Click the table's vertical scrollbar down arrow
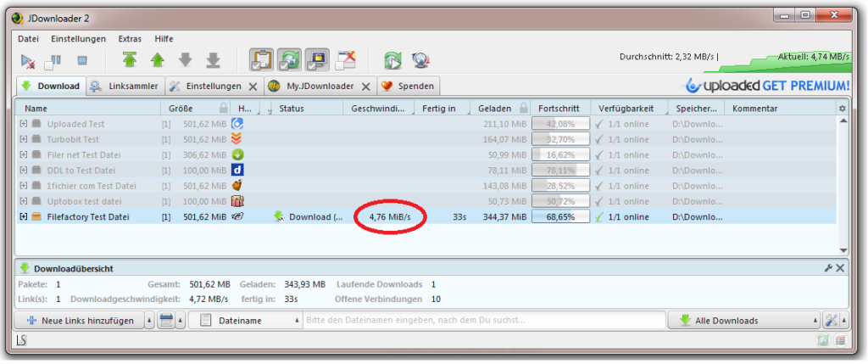The height and width of the screenshot is (364, 868). (x=843, y=251)
